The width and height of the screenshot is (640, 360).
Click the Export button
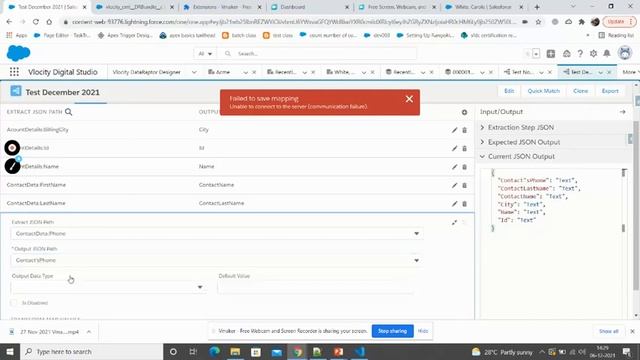(610, 91)
